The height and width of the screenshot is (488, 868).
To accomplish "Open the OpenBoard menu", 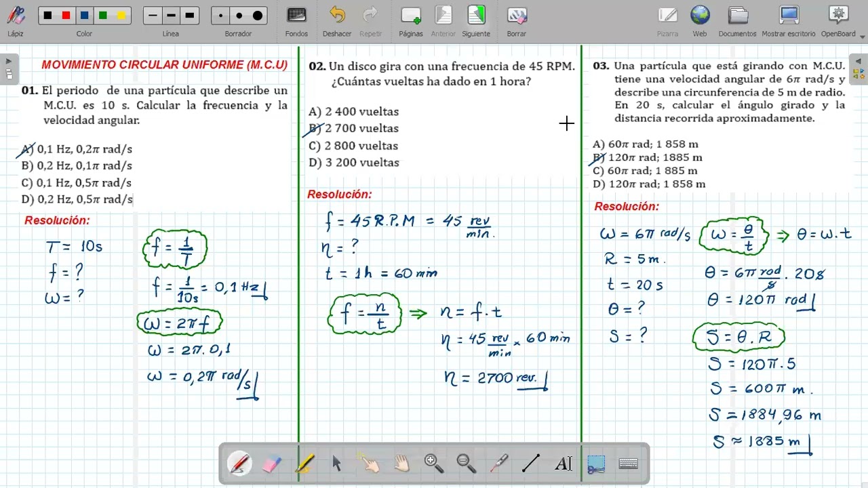I will (839, 20).
